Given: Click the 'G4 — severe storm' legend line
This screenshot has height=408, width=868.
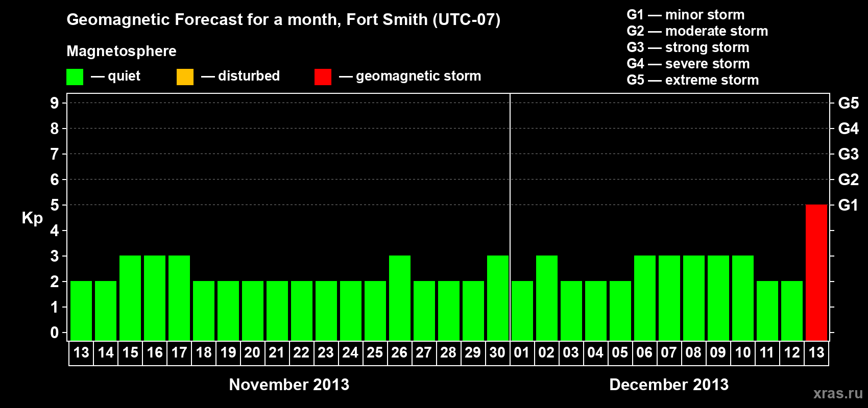Looking at the screenshot, I should (x=688, y=64).
